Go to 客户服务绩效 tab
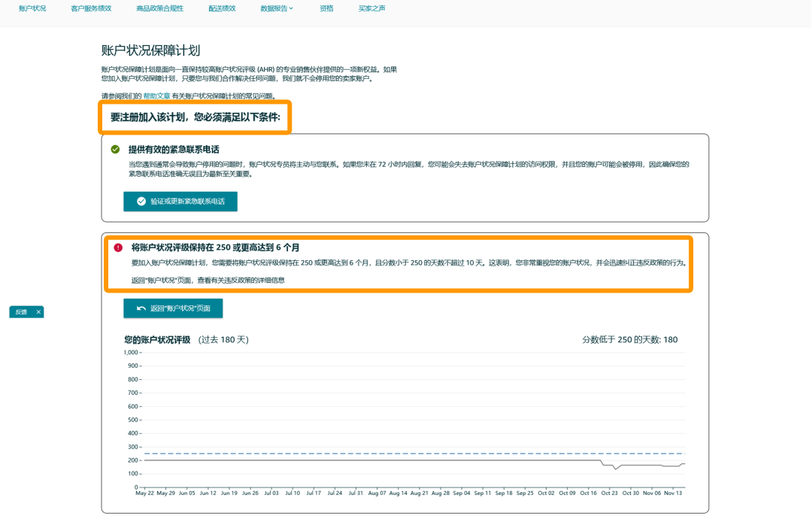 point(91,8)
